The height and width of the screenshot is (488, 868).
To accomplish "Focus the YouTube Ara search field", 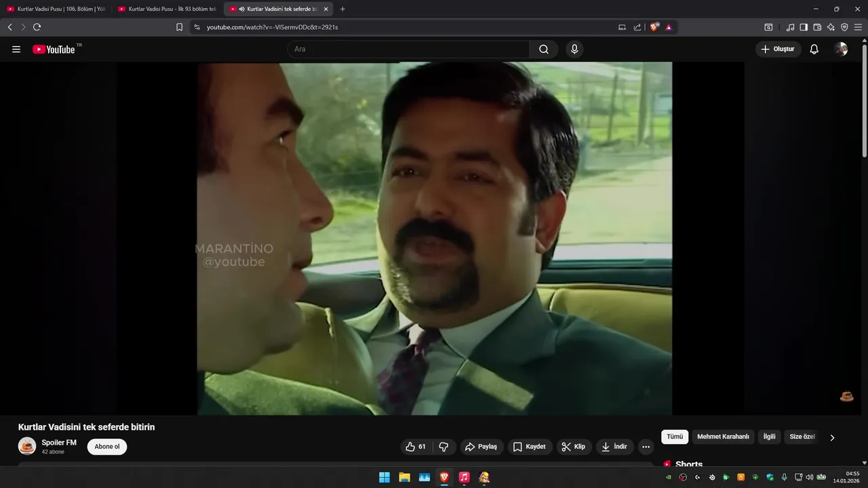I will tap(408, 49).
